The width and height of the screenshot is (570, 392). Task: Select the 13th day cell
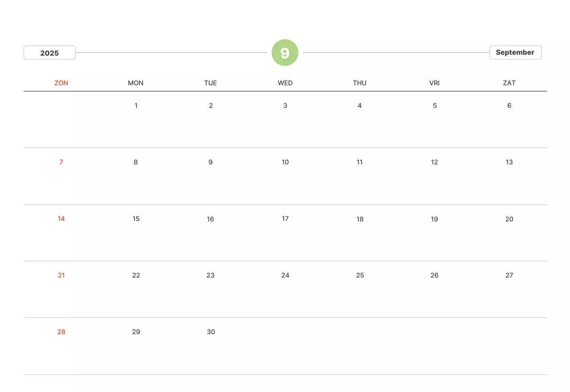[509, 162]
